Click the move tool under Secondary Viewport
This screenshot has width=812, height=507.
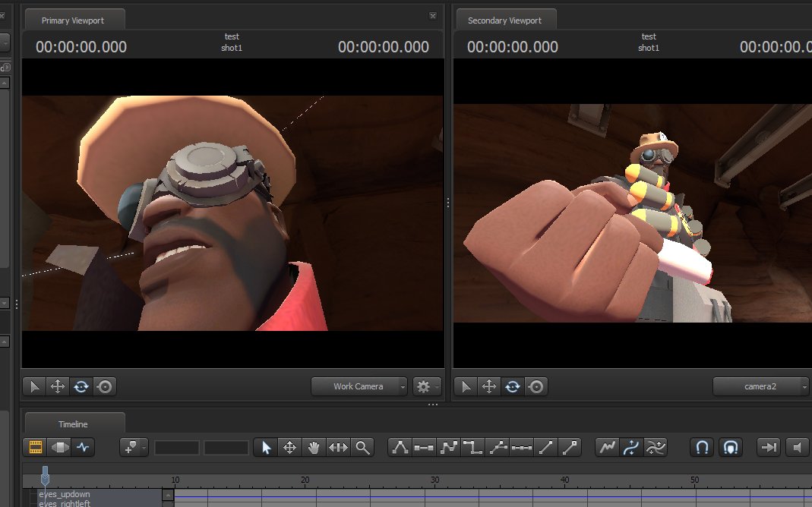pyautogui.click(x=489, y=386)
